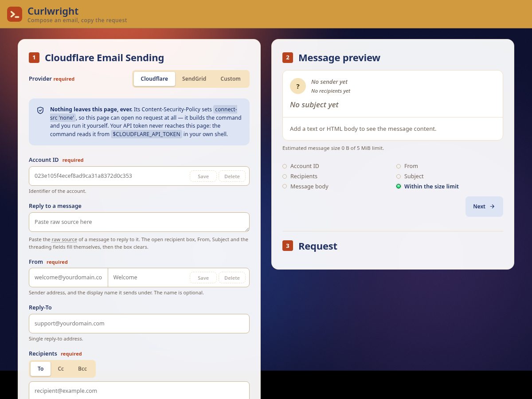Click the arrow icon on the Next button
The height and width of the screenshot is (399, 532).
[492, 207]
